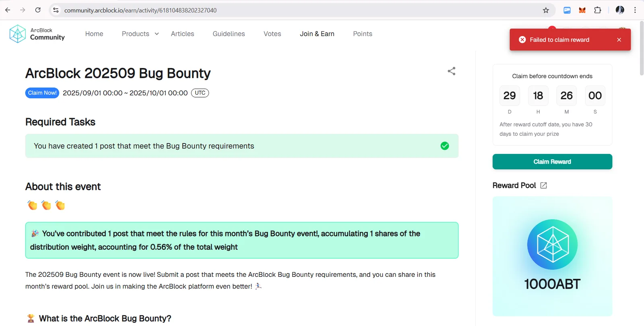
Task: Click the error icon in the failure toast
Action: (522, 39)
